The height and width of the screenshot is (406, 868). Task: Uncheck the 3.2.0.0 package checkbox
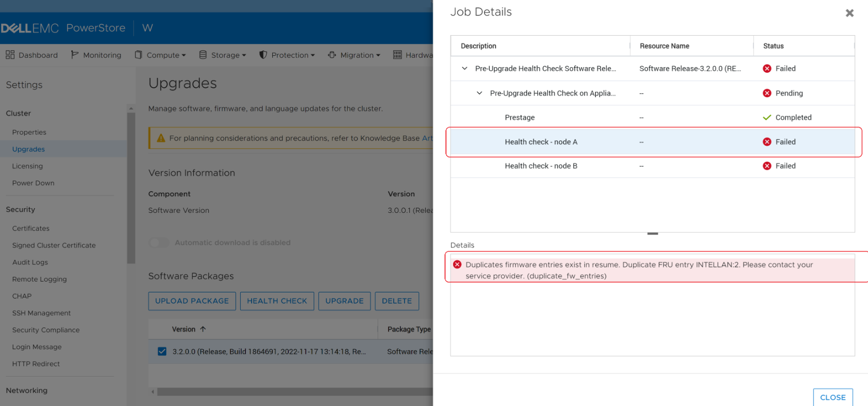162,351
